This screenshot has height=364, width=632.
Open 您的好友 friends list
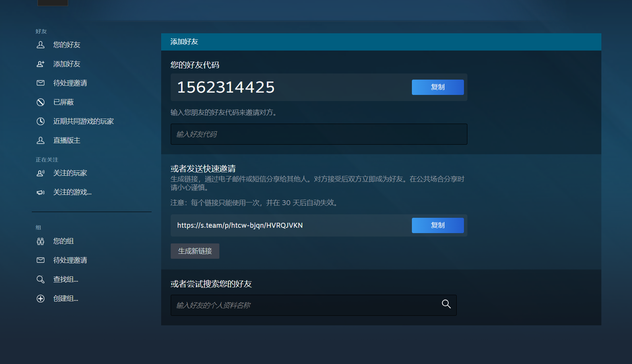[x=67, y=45]
